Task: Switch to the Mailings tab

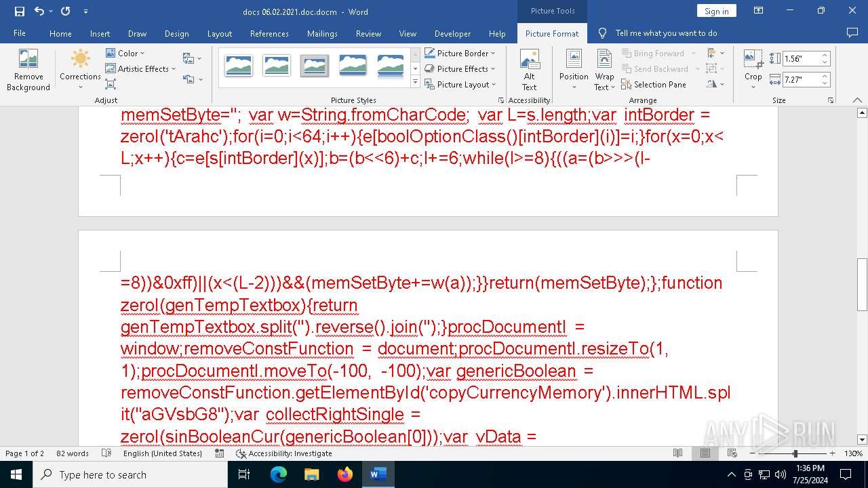Action: coord(322,33)
